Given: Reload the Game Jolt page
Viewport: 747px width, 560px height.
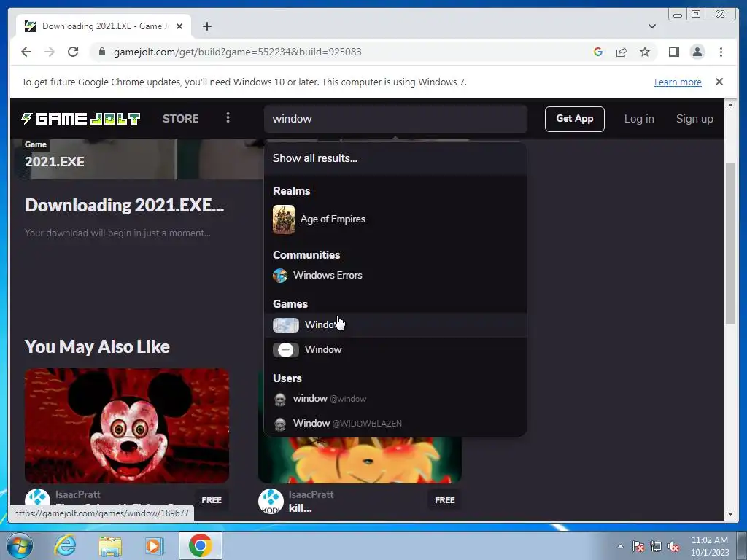Looking at the screenshot, I should point(73,52).
